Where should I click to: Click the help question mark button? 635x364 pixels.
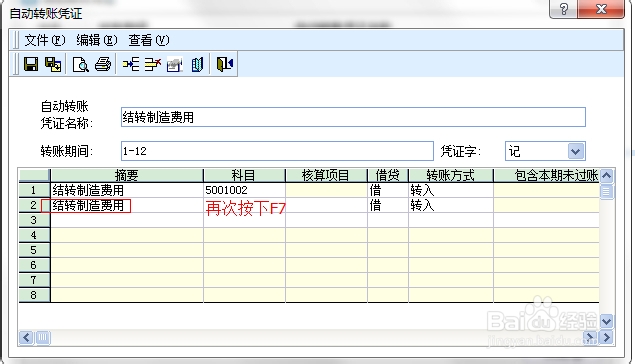pos(564,9)
